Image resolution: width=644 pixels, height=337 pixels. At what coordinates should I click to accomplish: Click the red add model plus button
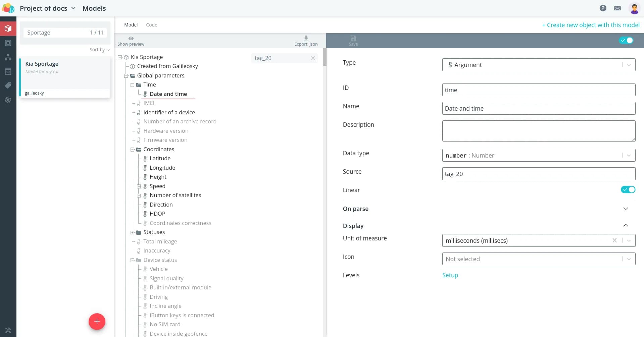(x=97, y=321)
